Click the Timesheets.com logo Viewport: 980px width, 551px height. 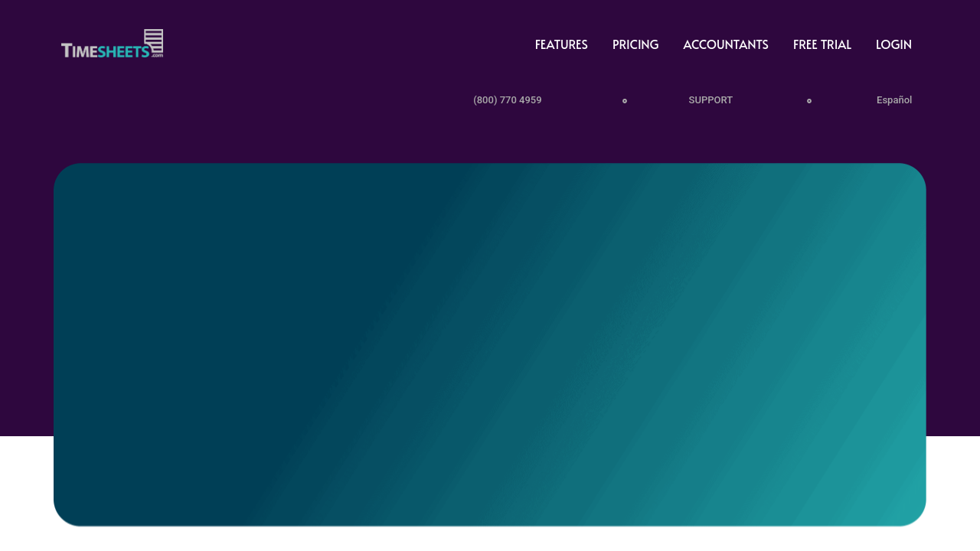(112, 44)
